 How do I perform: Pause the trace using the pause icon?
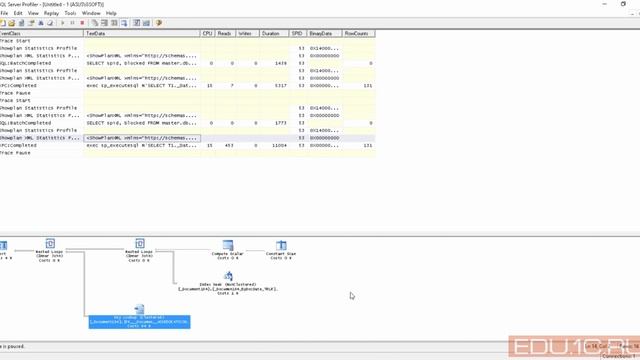(x=72, y=23)
